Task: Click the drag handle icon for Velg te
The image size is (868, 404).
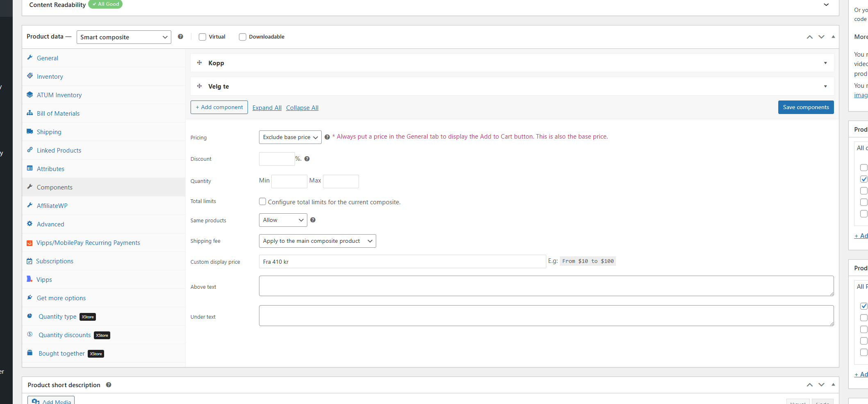Action: pyautogui.click(x=200, y=86)
